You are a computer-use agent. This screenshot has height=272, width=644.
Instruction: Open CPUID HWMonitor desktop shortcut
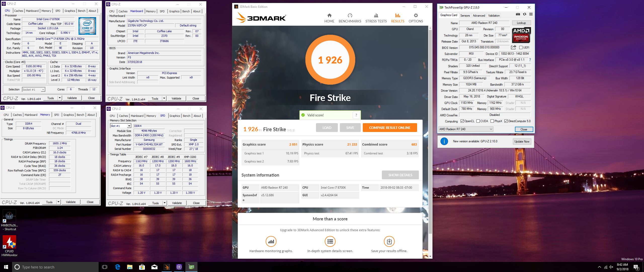click(x=10, y=246)
